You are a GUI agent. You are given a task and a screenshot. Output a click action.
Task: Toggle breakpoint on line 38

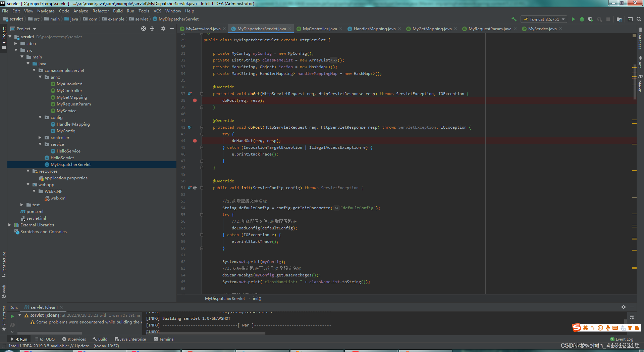click(195, 100)
